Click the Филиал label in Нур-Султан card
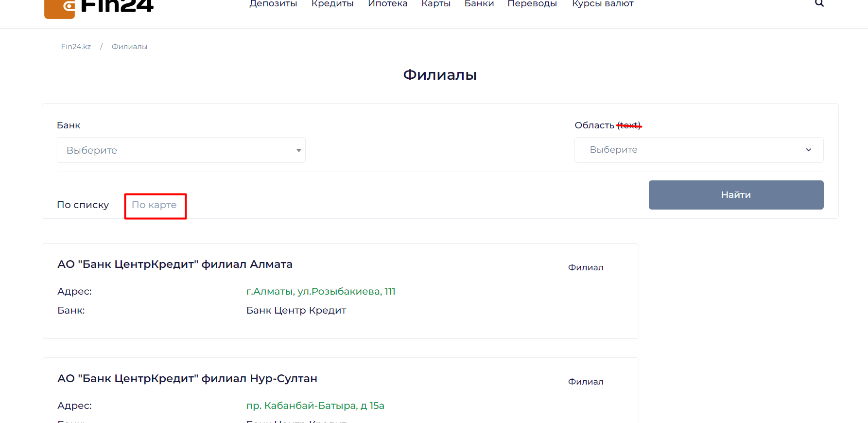868x423 pixels. click(586, 382)
